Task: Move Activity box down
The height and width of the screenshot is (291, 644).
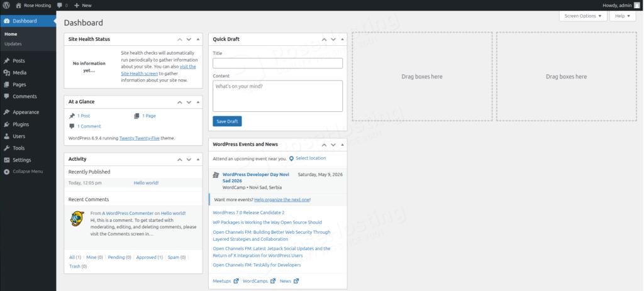Action: [189, 159]
